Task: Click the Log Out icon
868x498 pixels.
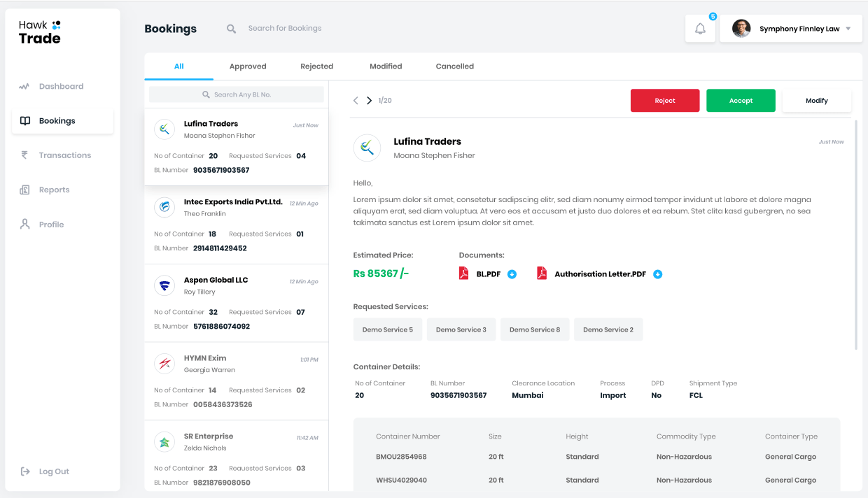Action: pos(25,471)
